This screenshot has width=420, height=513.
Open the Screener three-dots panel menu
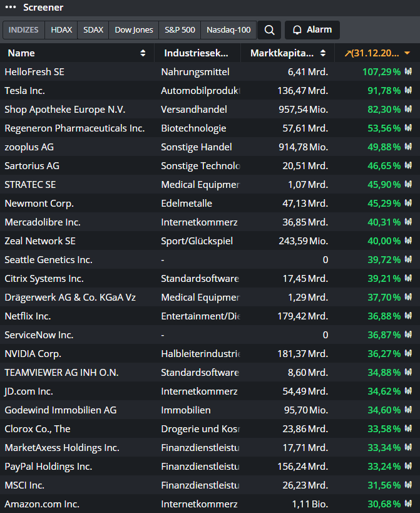[x=10, y=8]
